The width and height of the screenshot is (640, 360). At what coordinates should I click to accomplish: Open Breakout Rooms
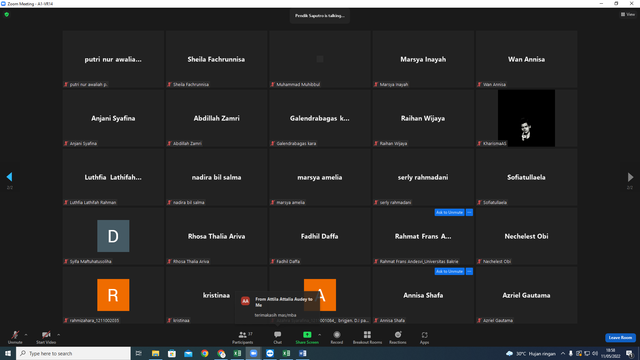[367, 337]
